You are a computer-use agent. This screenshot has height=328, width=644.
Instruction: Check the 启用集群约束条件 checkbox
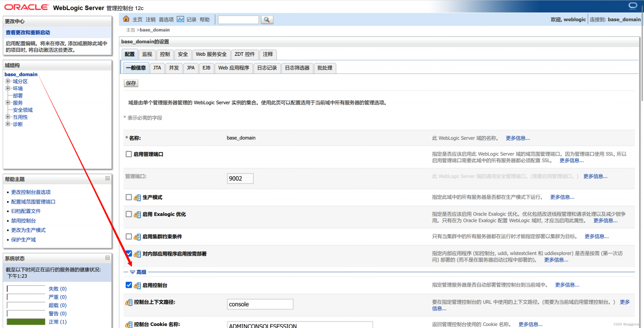pyautogui.click(x=129, y=236)
